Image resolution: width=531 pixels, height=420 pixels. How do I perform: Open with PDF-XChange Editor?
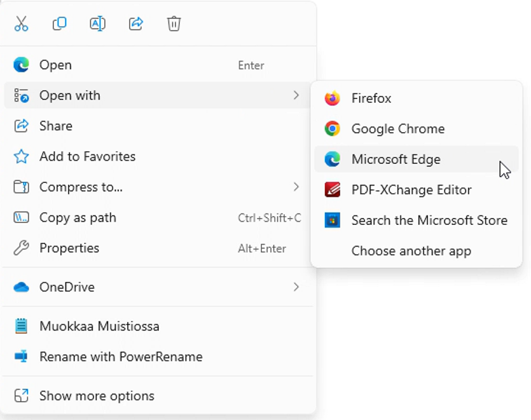[411, 190]
